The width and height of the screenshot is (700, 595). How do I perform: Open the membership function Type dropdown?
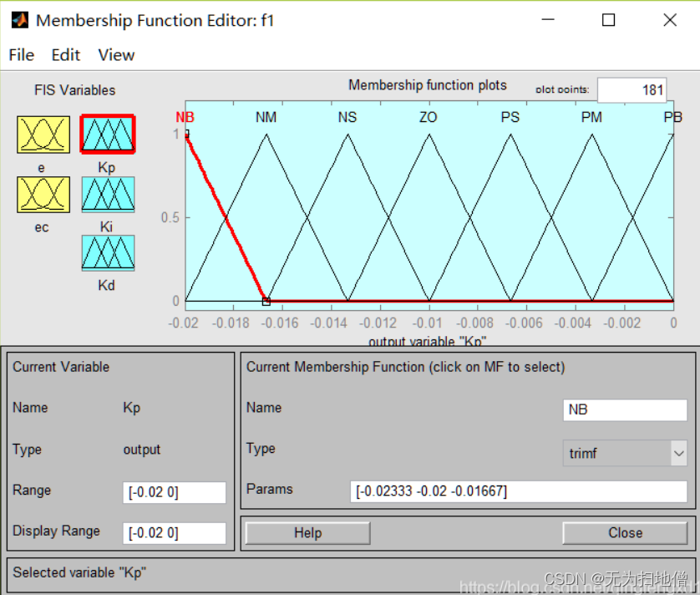[x=625, y=453]
